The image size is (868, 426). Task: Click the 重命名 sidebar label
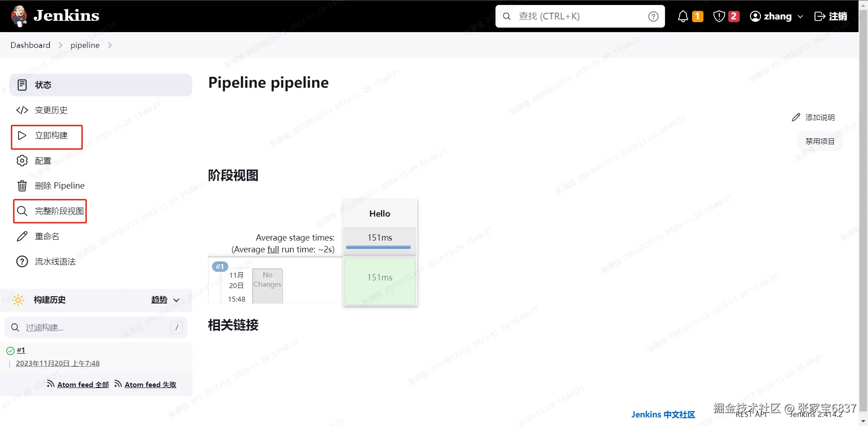pyautogui.click(x=47, y=237)
